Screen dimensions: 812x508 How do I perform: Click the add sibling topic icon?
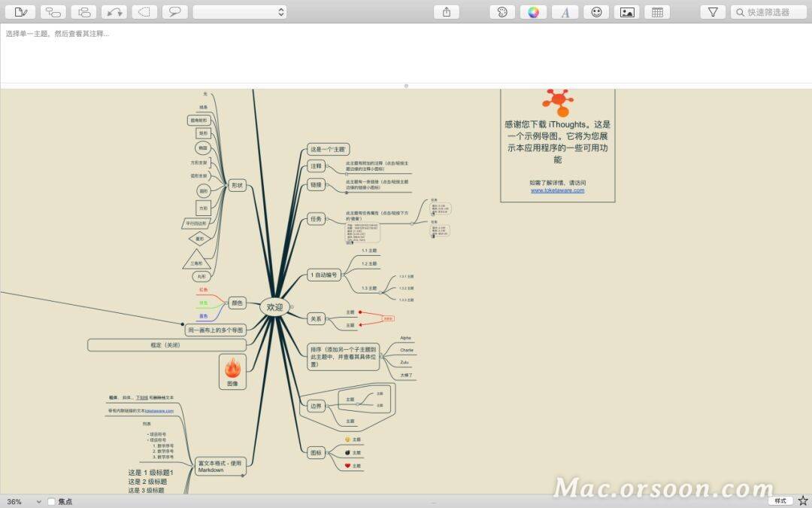tap(83, 12)
